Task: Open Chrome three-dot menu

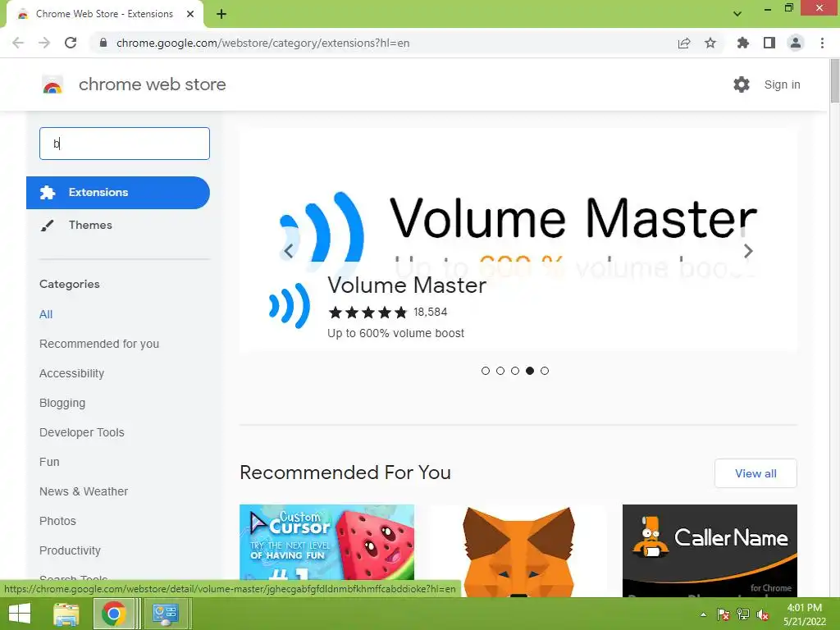Action: pyautogui.click(x=822, y=43)
